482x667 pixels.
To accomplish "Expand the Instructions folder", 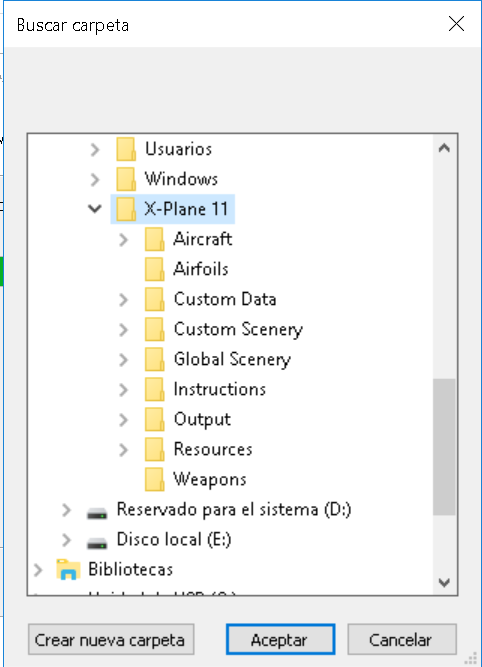I will 123,390.
